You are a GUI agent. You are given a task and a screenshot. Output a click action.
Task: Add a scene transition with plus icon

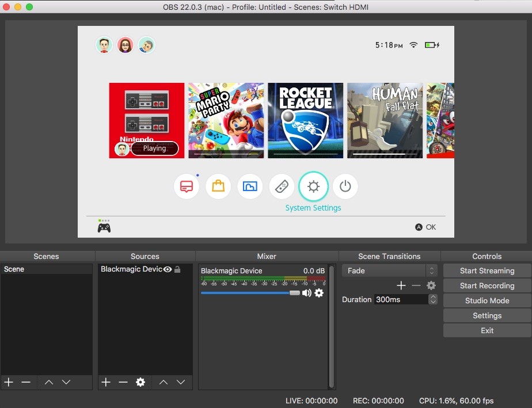(x=401, y=285)
